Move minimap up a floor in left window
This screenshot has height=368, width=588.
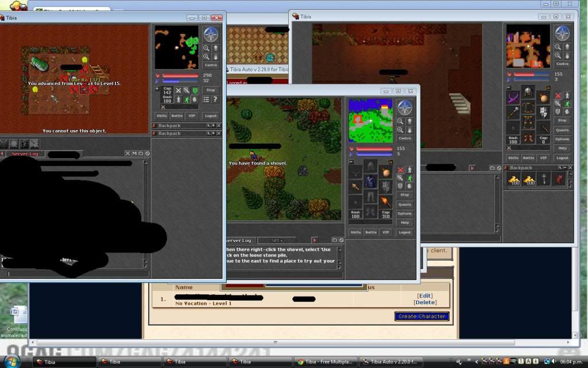pos(216,48)
